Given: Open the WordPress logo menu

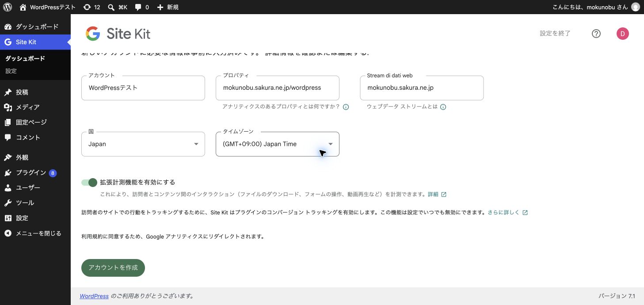Looking at the screenshot, I should [x=8, y=7].
